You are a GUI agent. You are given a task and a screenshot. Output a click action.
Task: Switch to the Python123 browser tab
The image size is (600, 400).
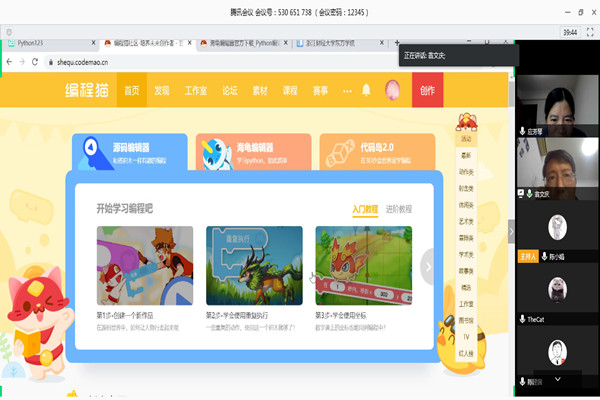pos(50,44)
